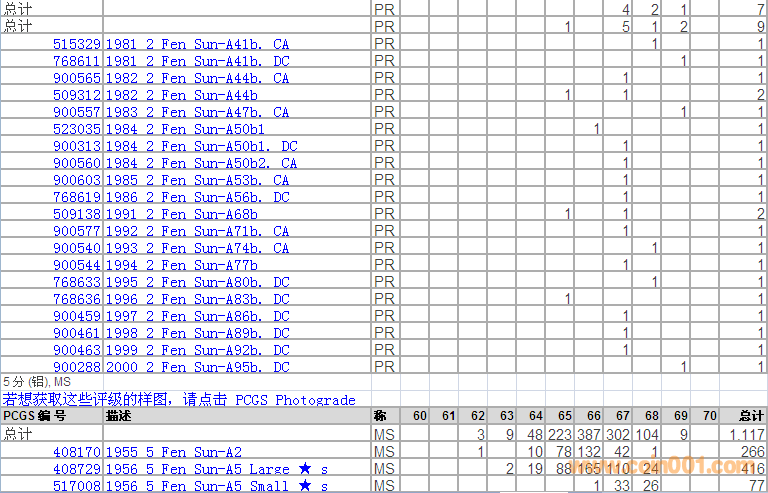Select PCGS number 900288
The width and height of the screenshot is (768, 493).
click(76, 367)
